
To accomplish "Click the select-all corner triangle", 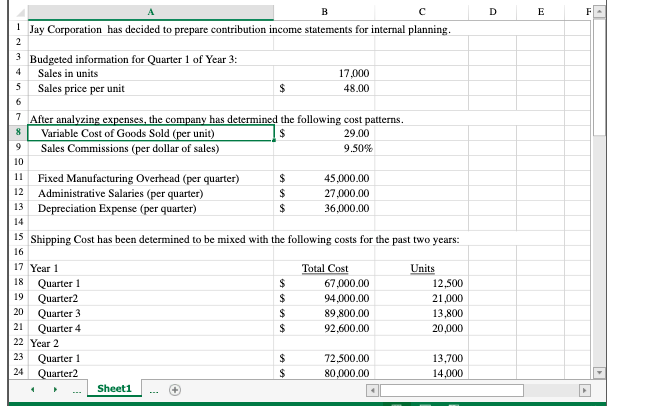I will click(x=20, y=12).
